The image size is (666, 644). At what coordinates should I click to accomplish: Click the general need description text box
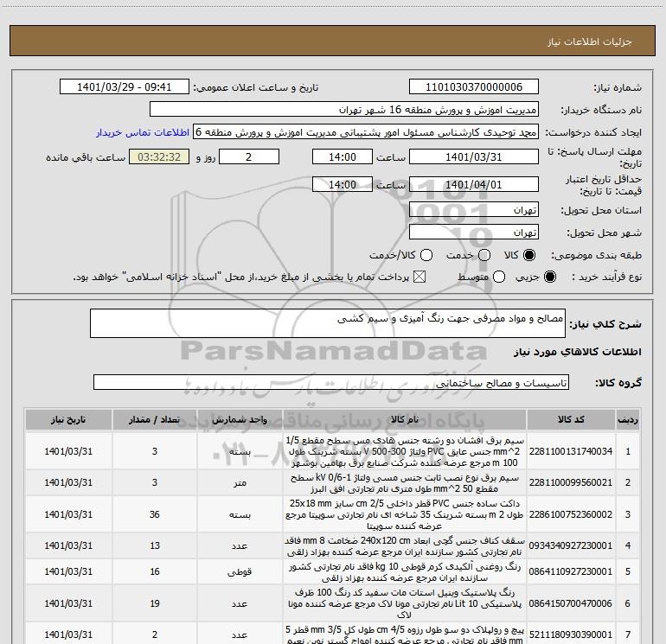[328, 323]
